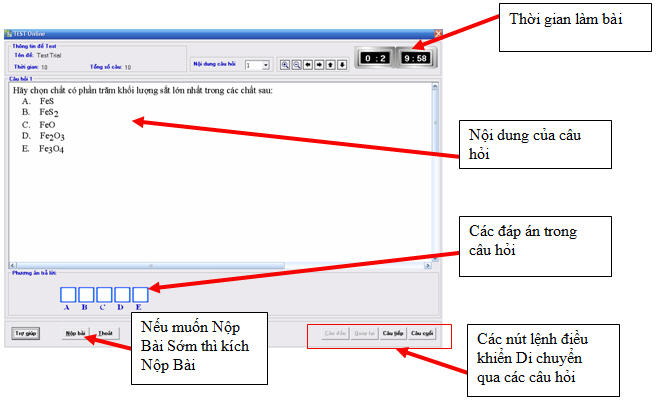The image size is (656, 400).
Task: Submit the test with Nộp bài
Action: [75, 333]
